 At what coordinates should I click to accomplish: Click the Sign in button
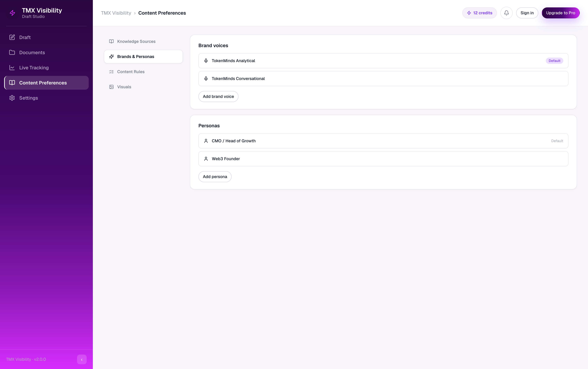(527, 13)
